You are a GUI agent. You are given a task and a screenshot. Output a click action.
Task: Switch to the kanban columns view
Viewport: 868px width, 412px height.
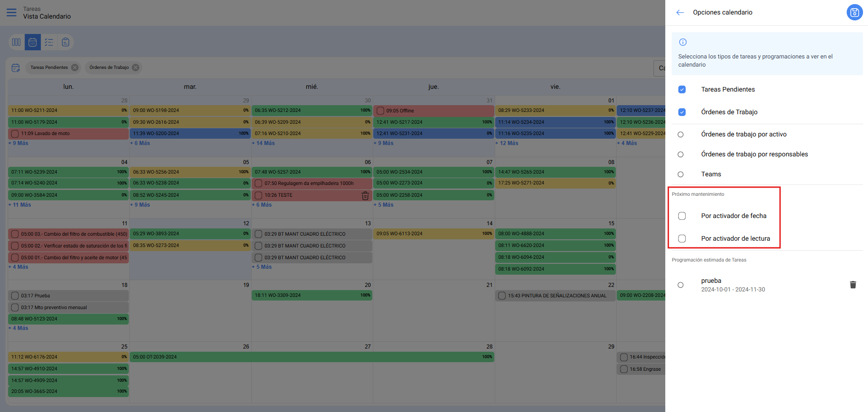16,42
